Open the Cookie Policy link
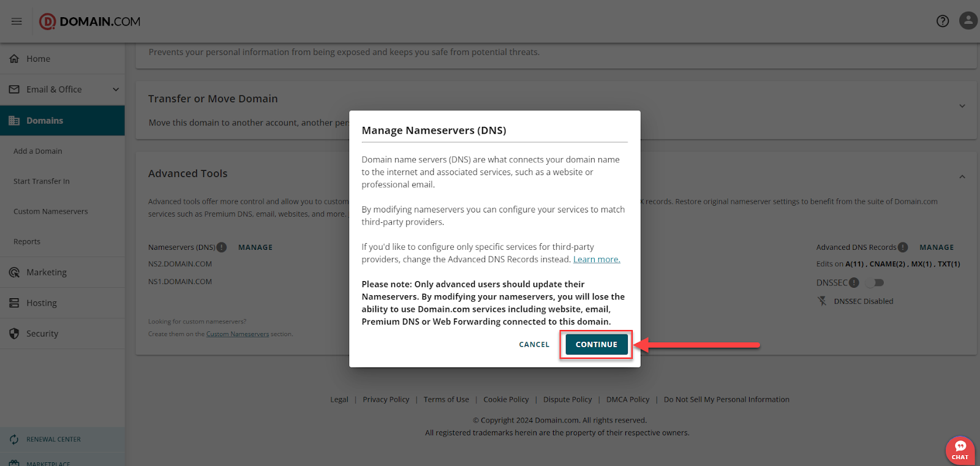Viewport: 980px width, 466px height. pyautogui.click(x=506, y=400)
